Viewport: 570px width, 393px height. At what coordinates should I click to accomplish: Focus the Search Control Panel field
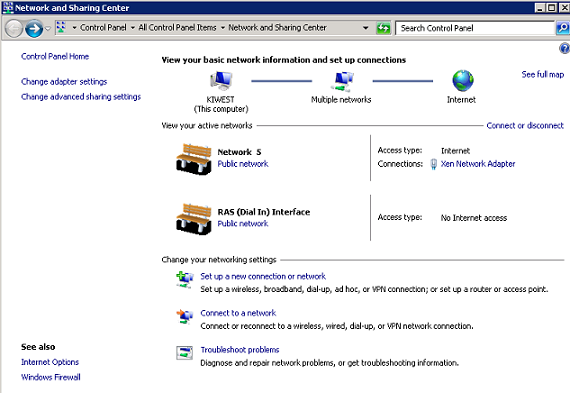tap(474, 28)
